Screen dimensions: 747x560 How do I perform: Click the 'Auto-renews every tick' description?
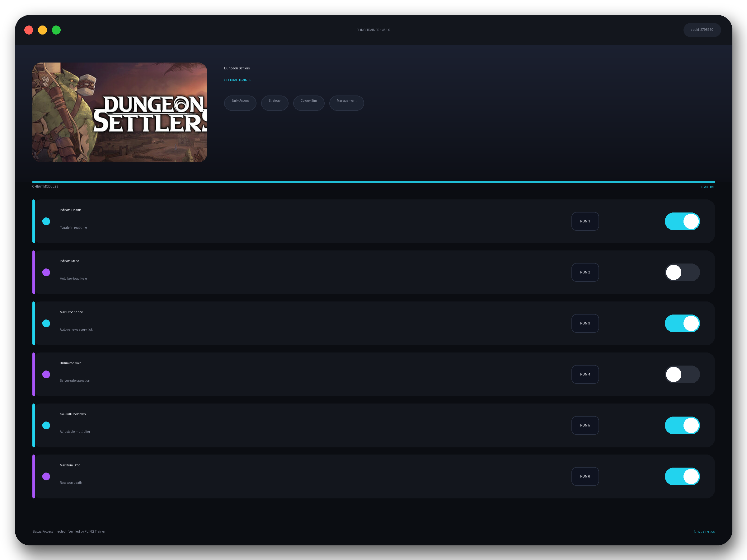(76, 329)
